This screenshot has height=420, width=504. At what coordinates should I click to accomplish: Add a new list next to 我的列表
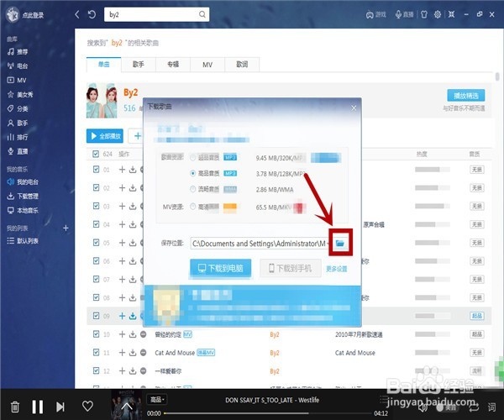pyautogui.click(x=66, y=228)
